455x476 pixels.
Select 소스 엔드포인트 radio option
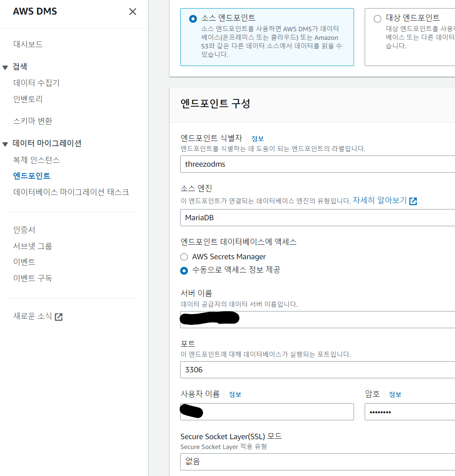coord(193,19)
